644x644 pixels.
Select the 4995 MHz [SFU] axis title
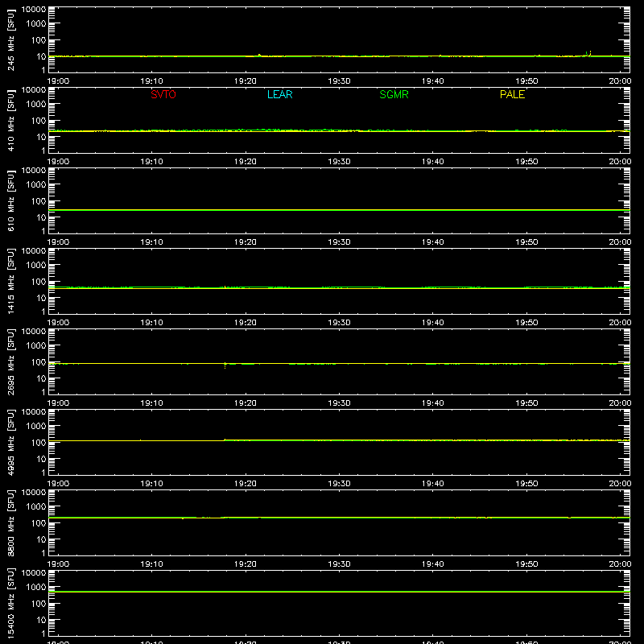coord(10,442)
